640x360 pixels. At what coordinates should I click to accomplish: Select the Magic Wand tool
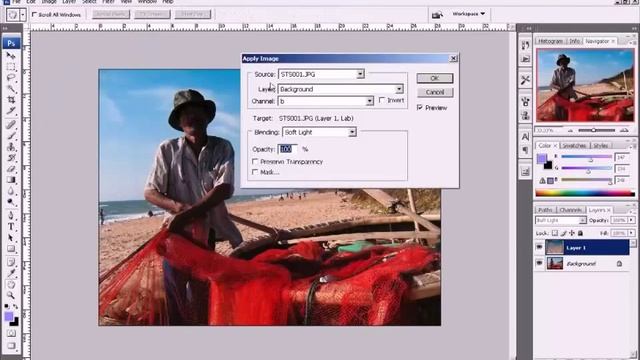(11, 89)
